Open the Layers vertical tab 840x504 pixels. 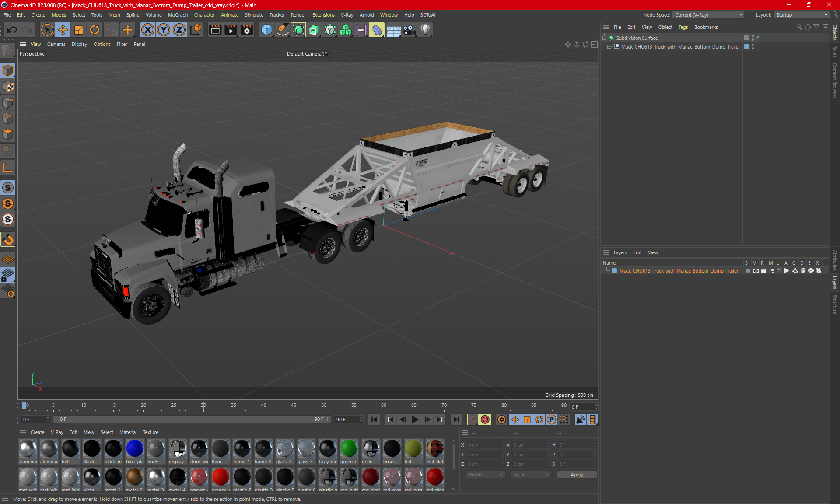835,283
